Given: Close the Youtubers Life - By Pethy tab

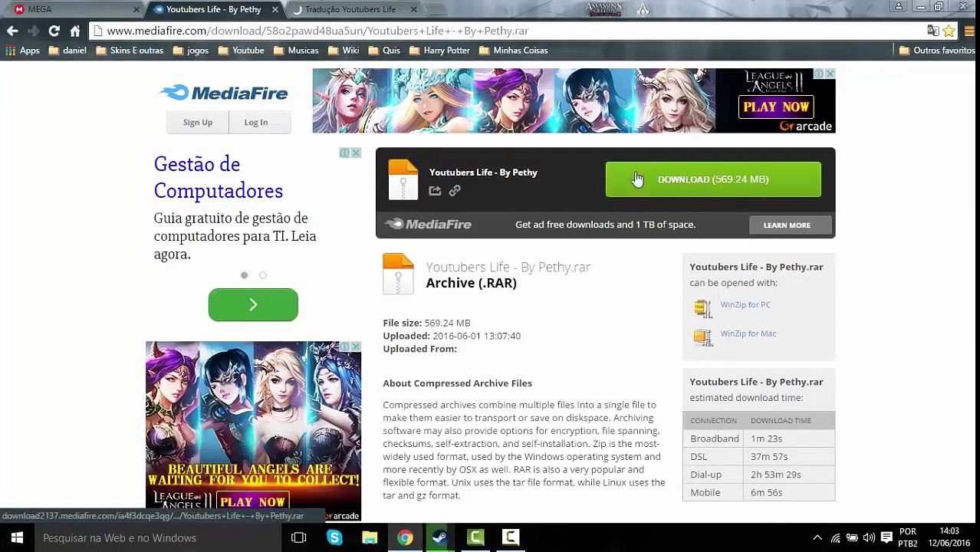Looking at the screenshot, I should (275, 9).
